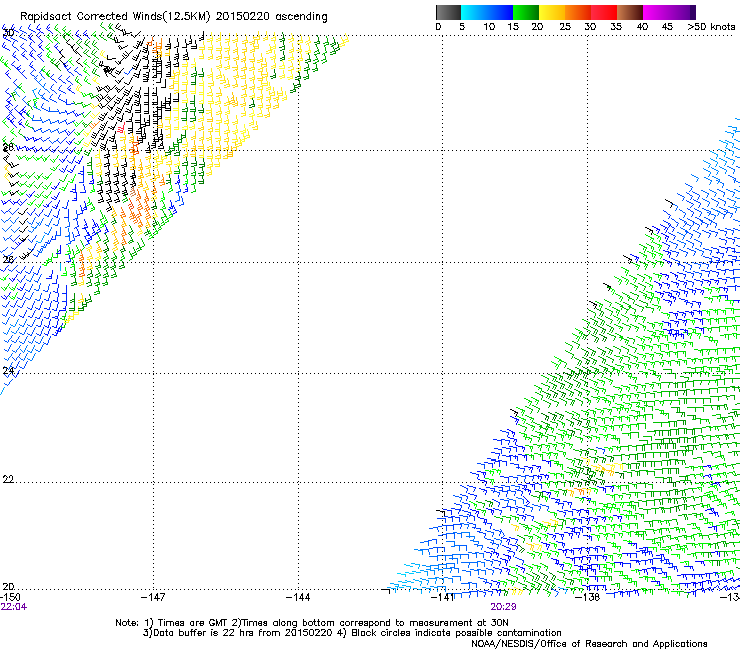The width and height of the screenshot is (740, 650).
Task: Click the -147 longitude axis label
Action: click(153, 597)
